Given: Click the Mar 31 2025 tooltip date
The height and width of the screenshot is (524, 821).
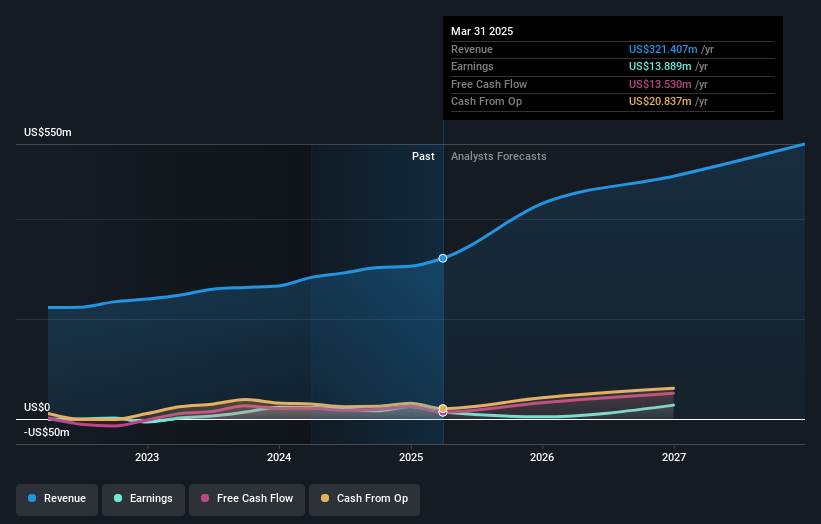Looking at the screenshot, I should [482, 31].
